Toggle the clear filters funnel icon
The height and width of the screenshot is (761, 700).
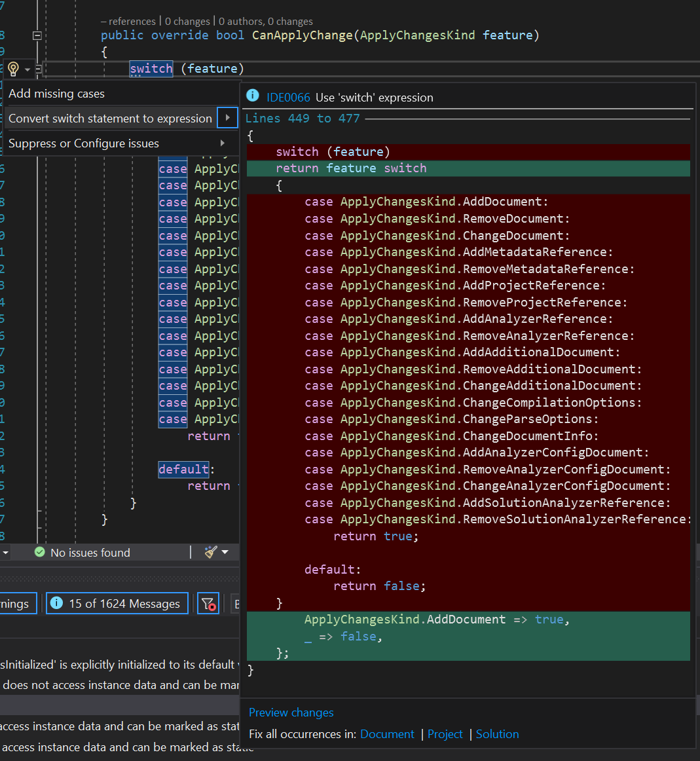coord(209,604)
